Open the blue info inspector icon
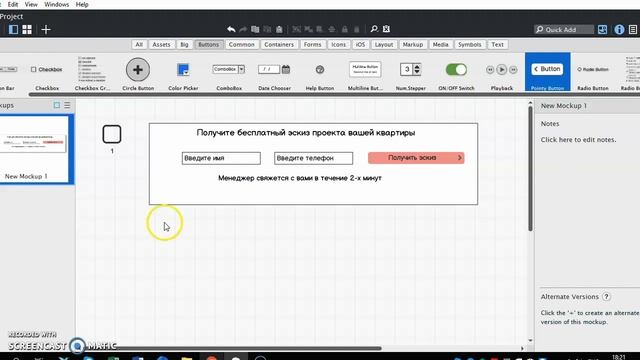Viewport: 640px width, 360px height. point(619,29)
